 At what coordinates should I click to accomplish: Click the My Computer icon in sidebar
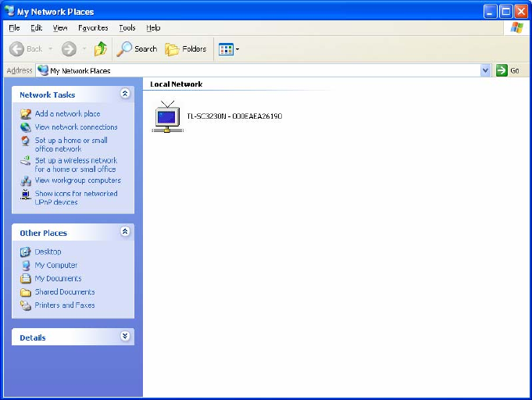coord(26,266)
